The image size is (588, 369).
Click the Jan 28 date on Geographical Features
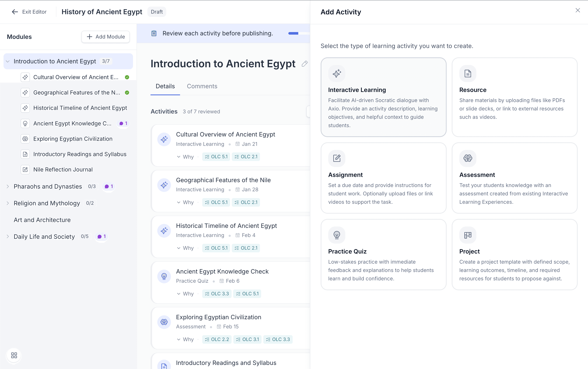click(247, 190)
